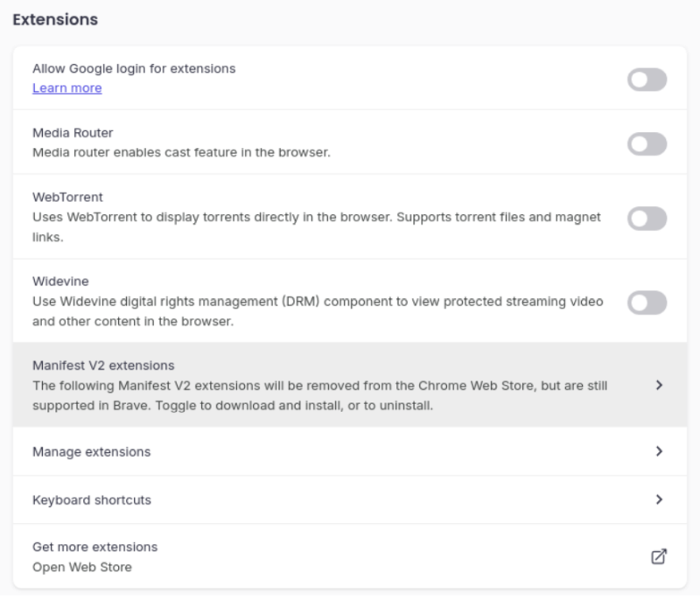Image resolution: width=700 pixels, height=600 pixels.
Task: Toggle the WebTorrent switch
Action: (647, 219)
